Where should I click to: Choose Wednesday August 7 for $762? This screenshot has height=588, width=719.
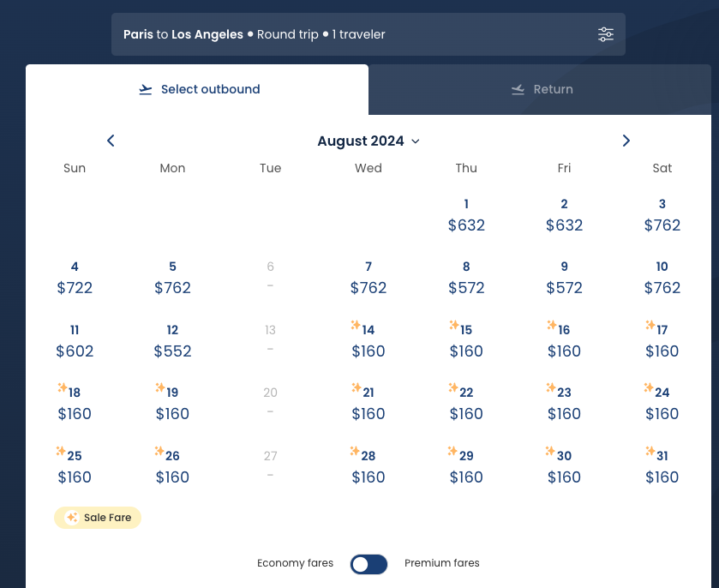coord(368,279)
